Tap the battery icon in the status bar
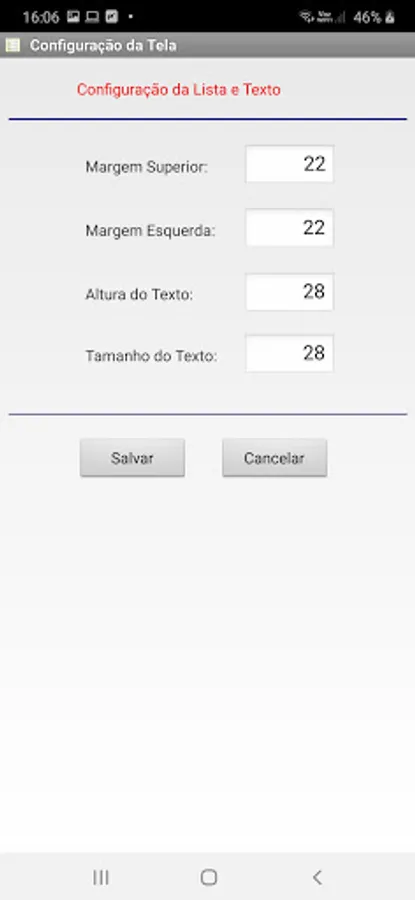 click(390, 17)
